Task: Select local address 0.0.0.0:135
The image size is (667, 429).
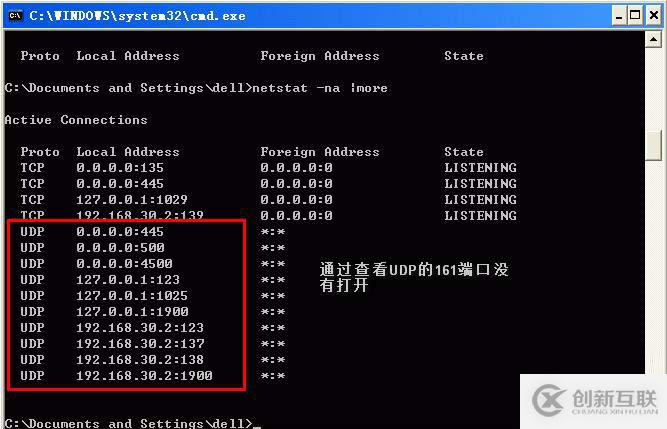Action: coord(120,168)
